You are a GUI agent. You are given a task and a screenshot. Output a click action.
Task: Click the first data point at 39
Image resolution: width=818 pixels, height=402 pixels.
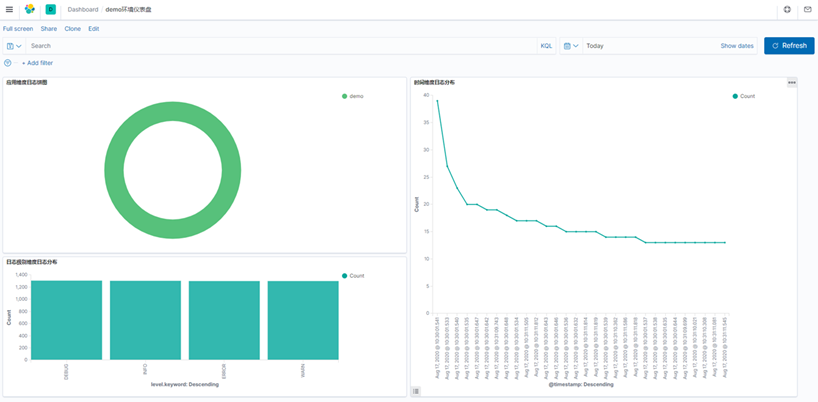pos(437,101)
